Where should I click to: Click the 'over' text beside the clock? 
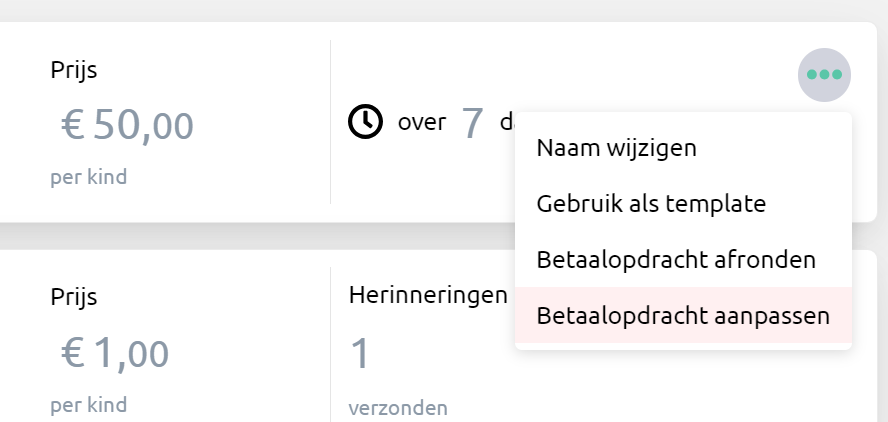click(x=421, y=124)
